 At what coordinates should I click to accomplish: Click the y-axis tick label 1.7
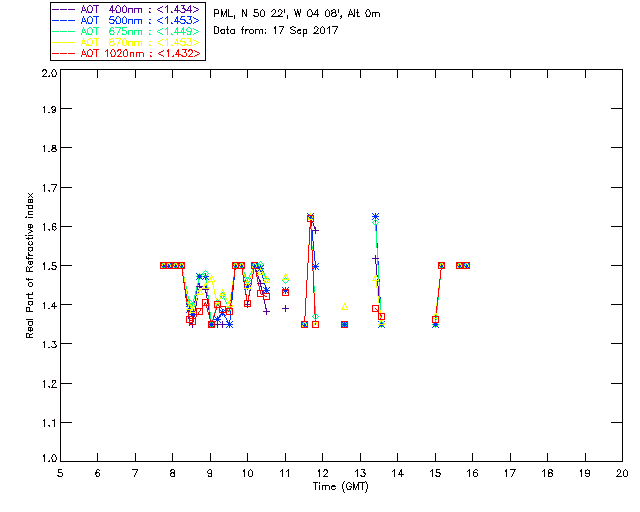(x=49, y=188)
